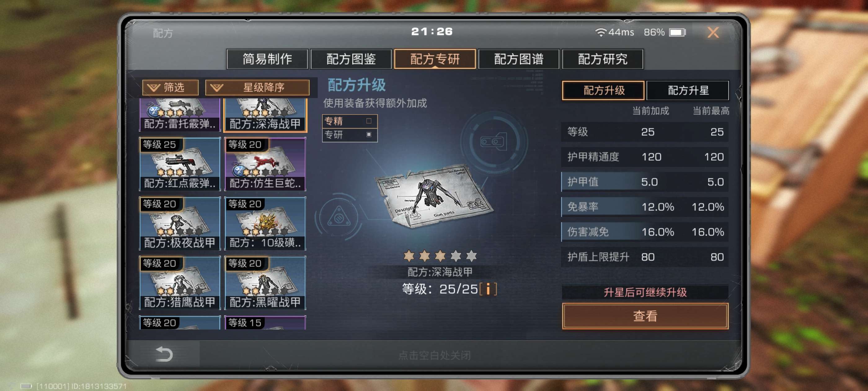Switch to the 配方升星 toggle tab
This screenshot has height=391, width=868.
coord(688,90)
